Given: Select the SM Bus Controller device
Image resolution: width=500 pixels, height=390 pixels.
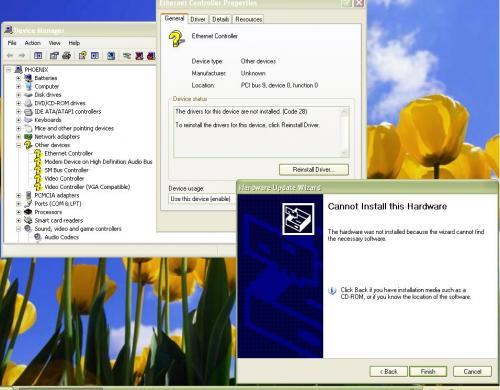Looking at the screenshot, I should click(x=66, y=170).
